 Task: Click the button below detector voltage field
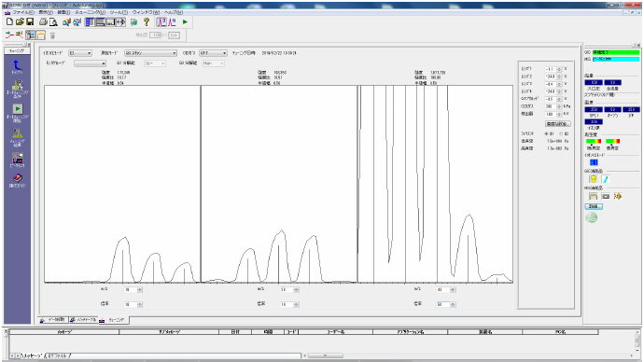click(x=557, y=123)
